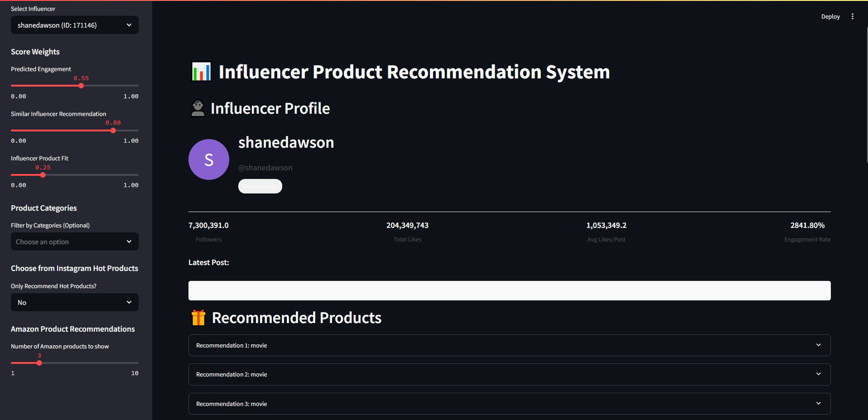This screenshot has height=420, width=868.
Task: Expand Recommendation 2: movie
Action: (x=509, y=374)
